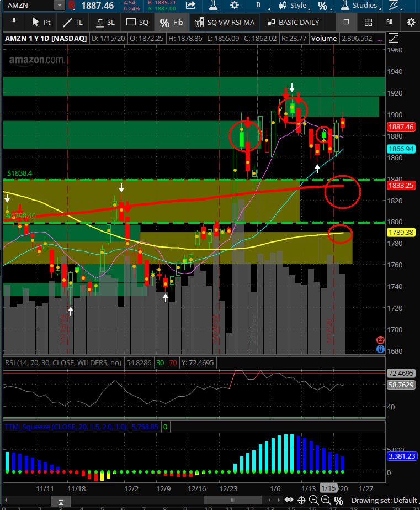Select the TL trendline drawing tool
420x510 pixels.
(x=72, y=23)
